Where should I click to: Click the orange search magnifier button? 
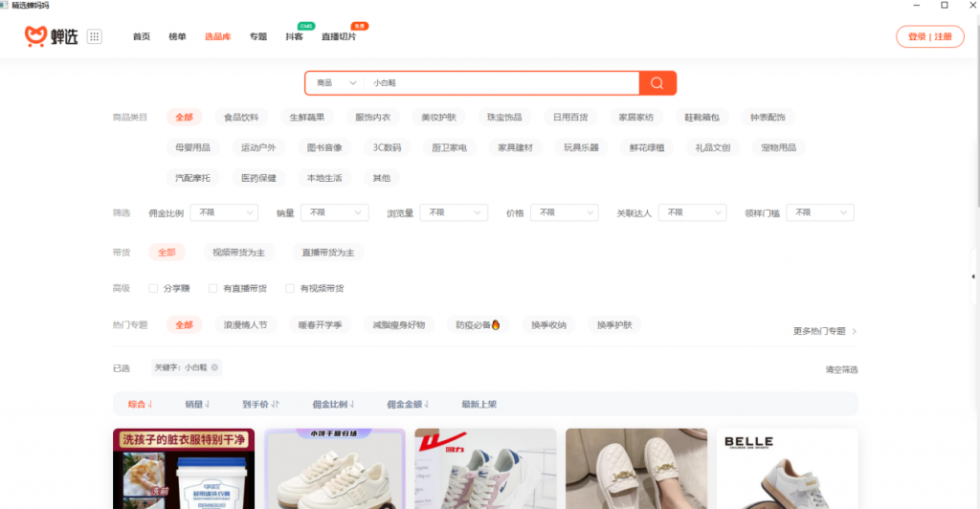point(657,83)
